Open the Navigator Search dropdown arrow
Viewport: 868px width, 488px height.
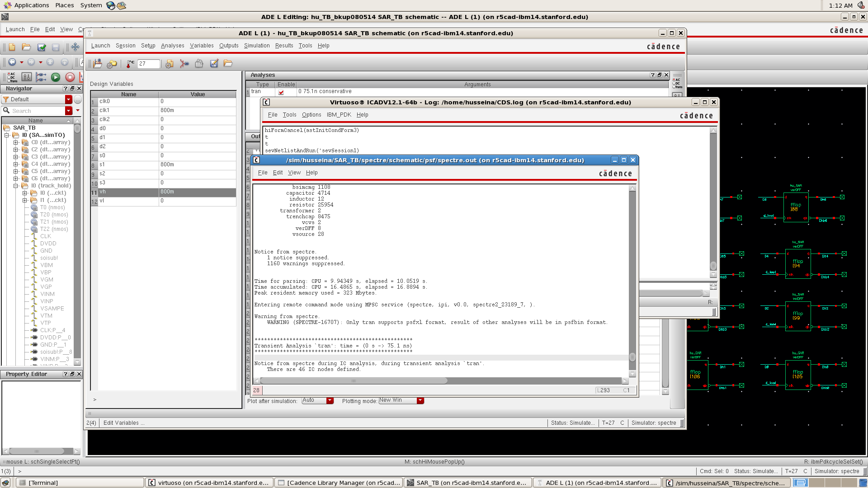point(69,111)
